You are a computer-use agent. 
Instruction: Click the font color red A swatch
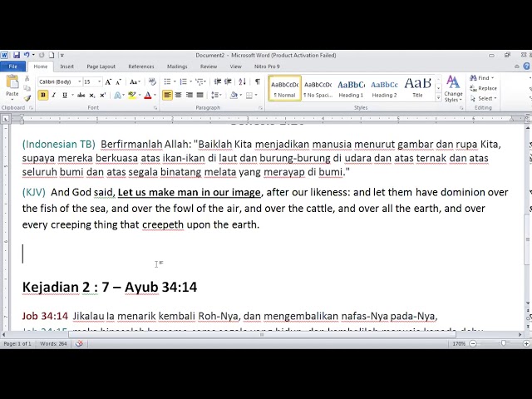pyautogui.click(x=148, y=96)
